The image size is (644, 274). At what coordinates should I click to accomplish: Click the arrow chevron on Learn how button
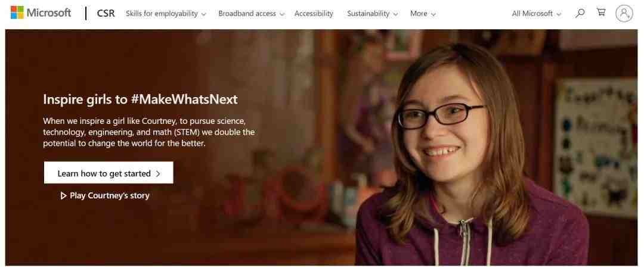tap(159, 174)
